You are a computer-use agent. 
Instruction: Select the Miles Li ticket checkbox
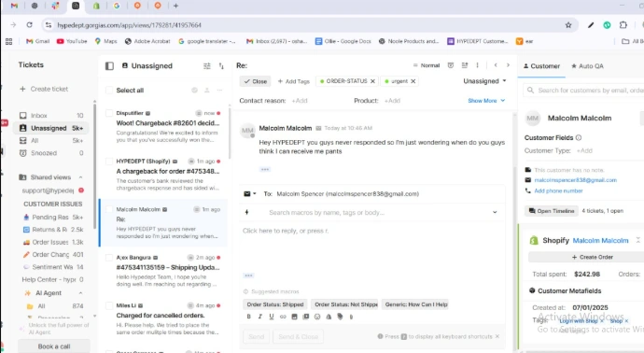coord(109,305)
